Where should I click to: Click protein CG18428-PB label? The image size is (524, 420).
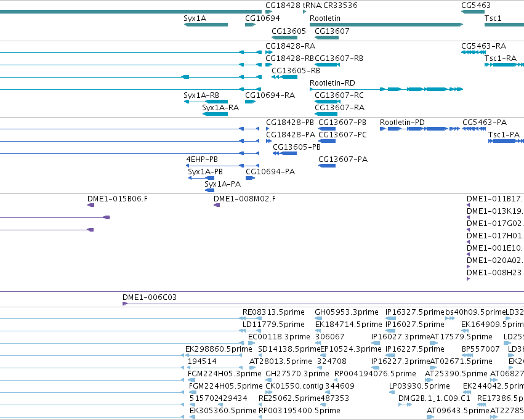[x=290, y=123]
